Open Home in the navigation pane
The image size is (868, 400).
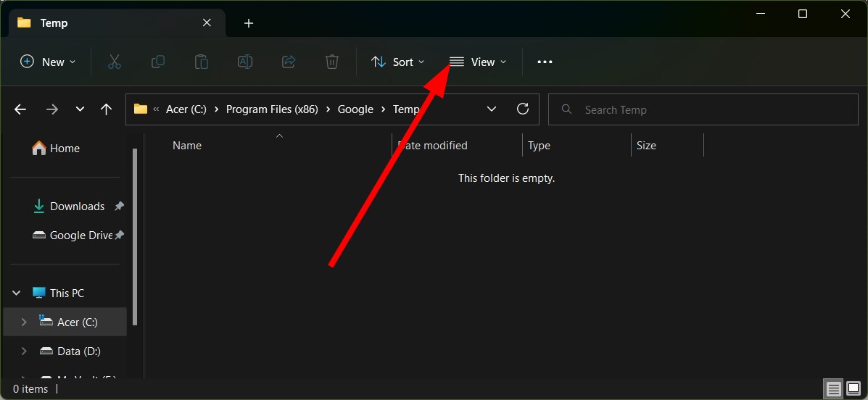click(x=65, y=149)
